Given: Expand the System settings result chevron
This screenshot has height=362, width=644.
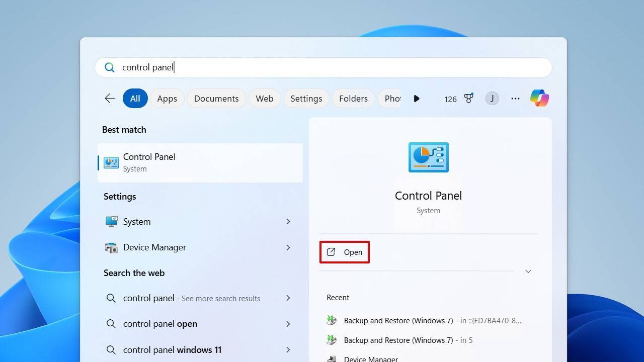Looking at the screenshot, I should click(288, 222).
